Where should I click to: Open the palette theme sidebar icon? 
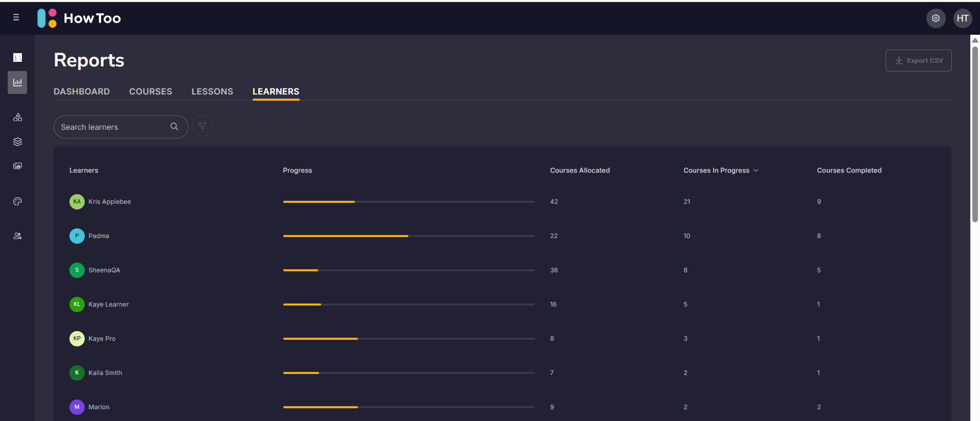coord(17,202)
